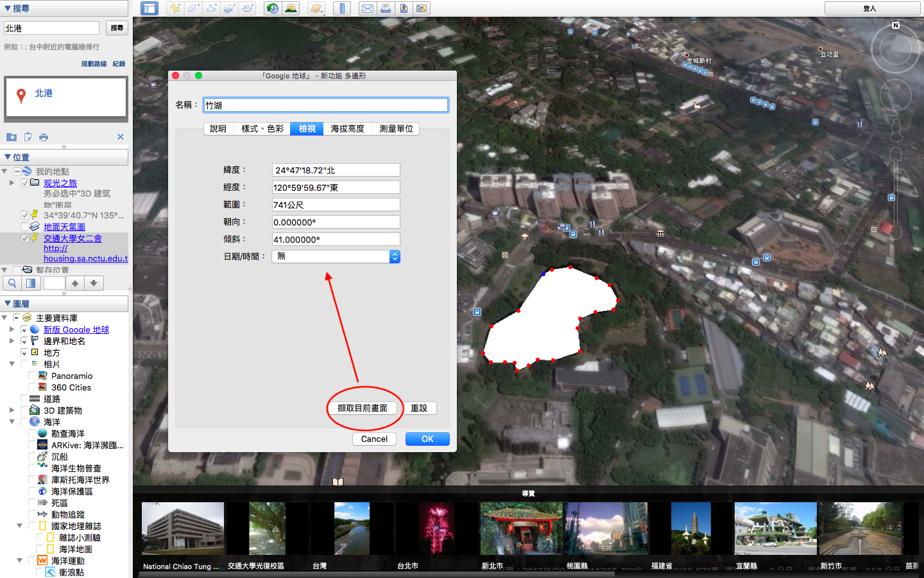Viewport: 924px width, 578px height.
Task: Enable the 地面天氣圖 checkbox
Action: click(24, 227)
